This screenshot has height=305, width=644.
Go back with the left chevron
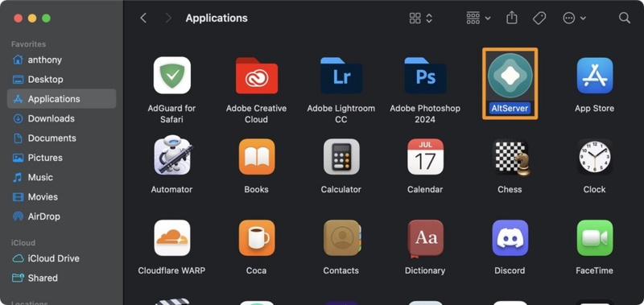point(143,18)
